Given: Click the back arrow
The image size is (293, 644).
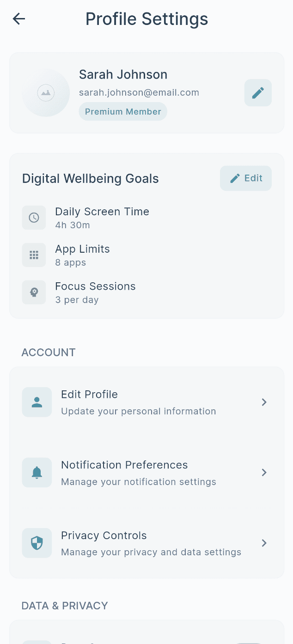Looking at the screenshot, I should click(x=18, y=19).
